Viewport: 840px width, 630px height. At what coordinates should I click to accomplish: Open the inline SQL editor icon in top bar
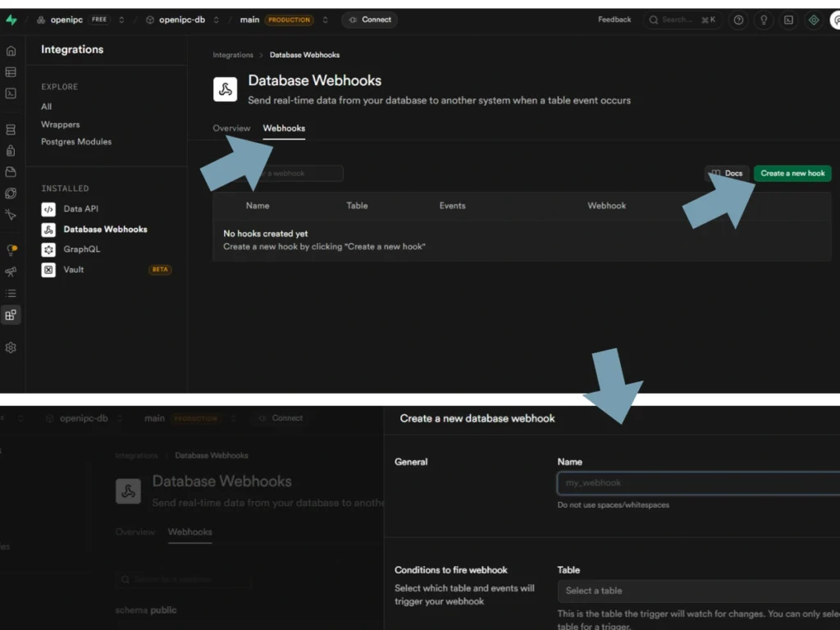788,21
